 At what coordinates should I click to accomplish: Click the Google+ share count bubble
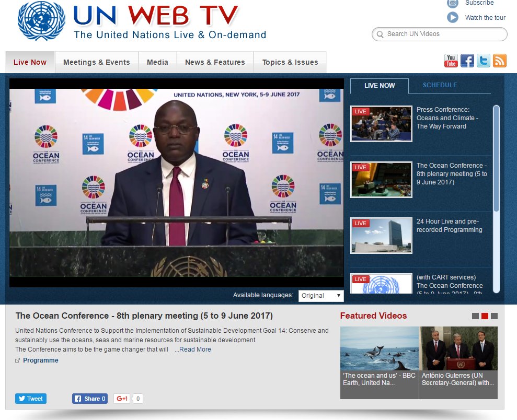tap(138, 399)
